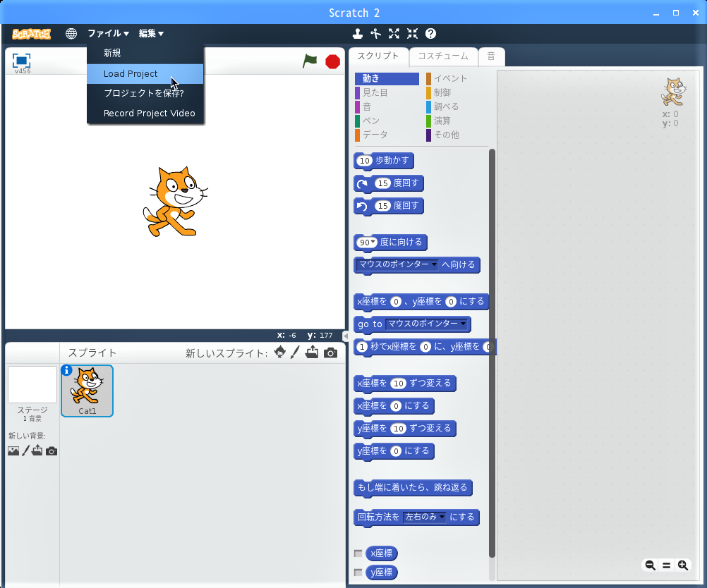
Task: Click the 15 value in clockwise turn block
Action: tap(383, 183)
